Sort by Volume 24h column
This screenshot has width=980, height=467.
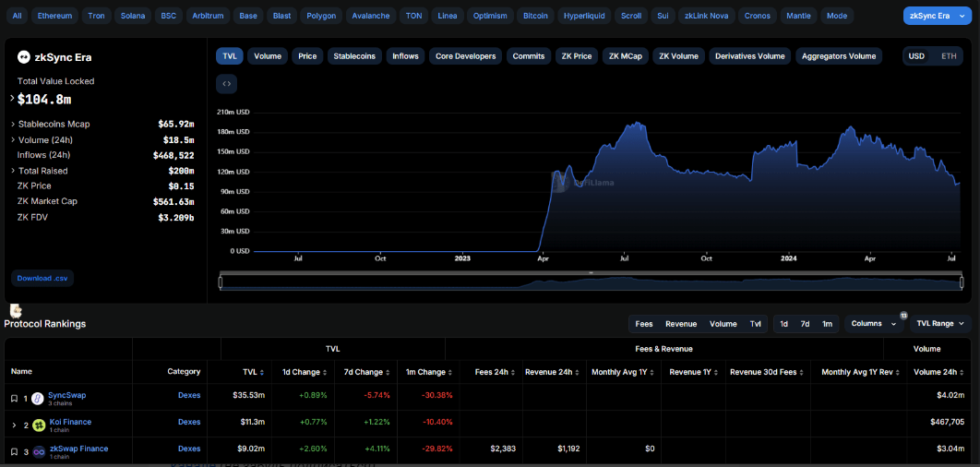coord(962,372)
